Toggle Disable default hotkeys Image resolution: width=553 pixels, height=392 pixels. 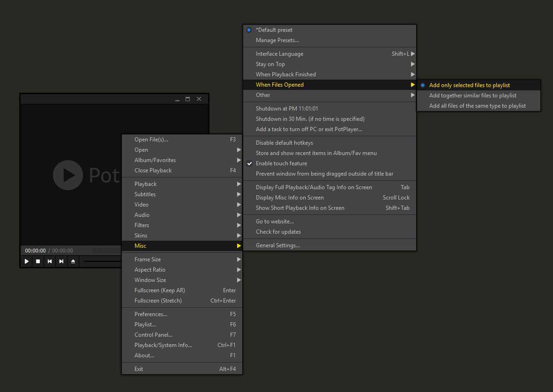[x=330, y=143]
